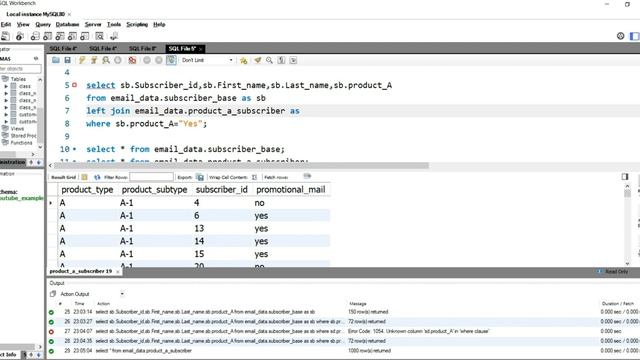Click the promotional_mail column header

[x=291, y=189]
